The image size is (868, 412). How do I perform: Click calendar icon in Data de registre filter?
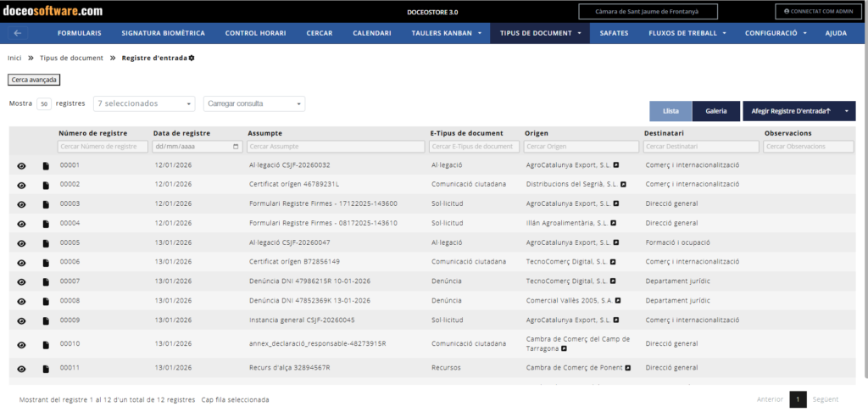236,147
